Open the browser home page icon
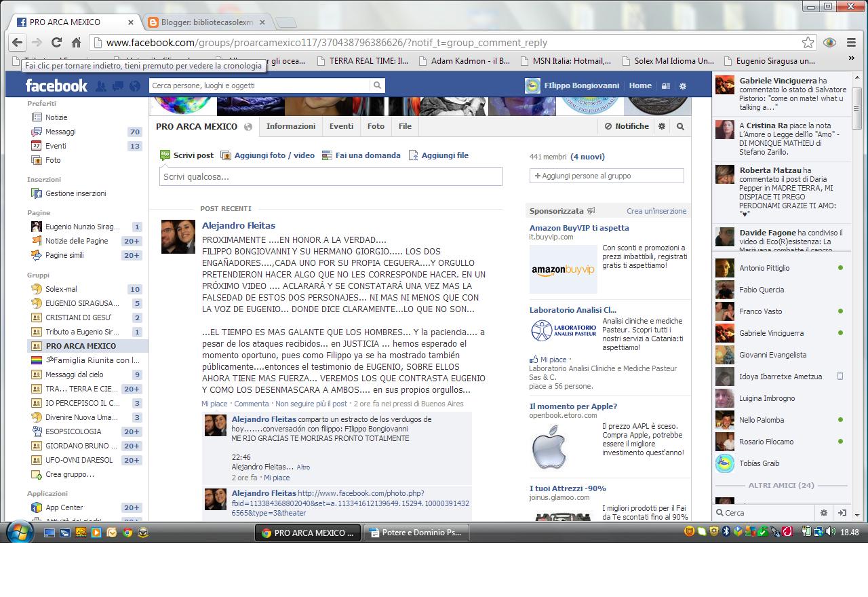Image resolution: width=868 pixels, height=597 pixels. tap(76, 42)
